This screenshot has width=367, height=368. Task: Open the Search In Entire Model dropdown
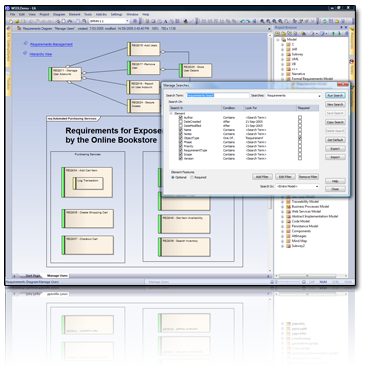point(298,186)
